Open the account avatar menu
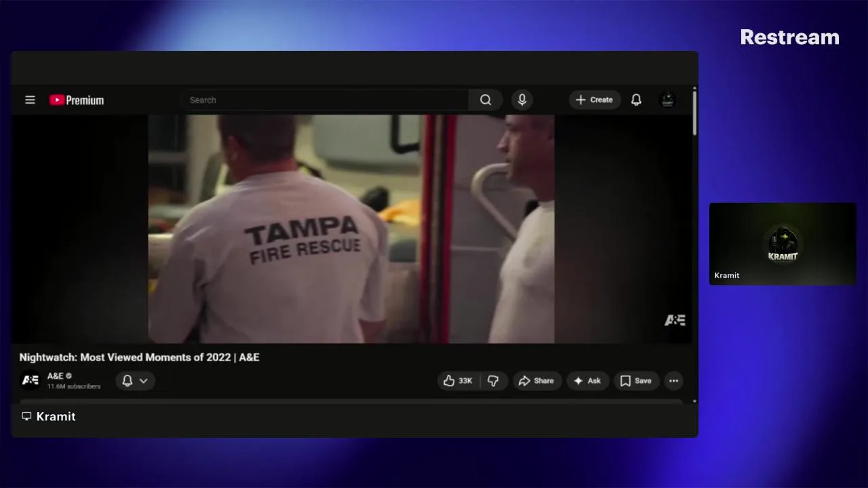Screen dimensions: 868x488 click(667, 100)
